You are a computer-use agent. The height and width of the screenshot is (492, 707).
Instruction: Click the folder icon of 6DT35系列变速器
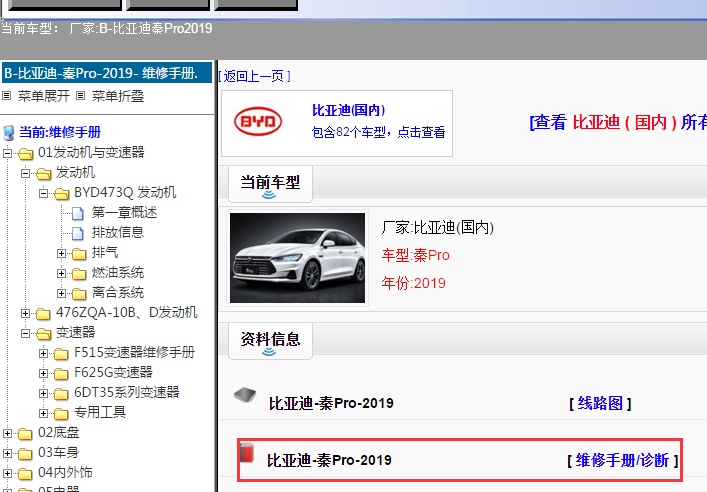click(x=61, y=394)
